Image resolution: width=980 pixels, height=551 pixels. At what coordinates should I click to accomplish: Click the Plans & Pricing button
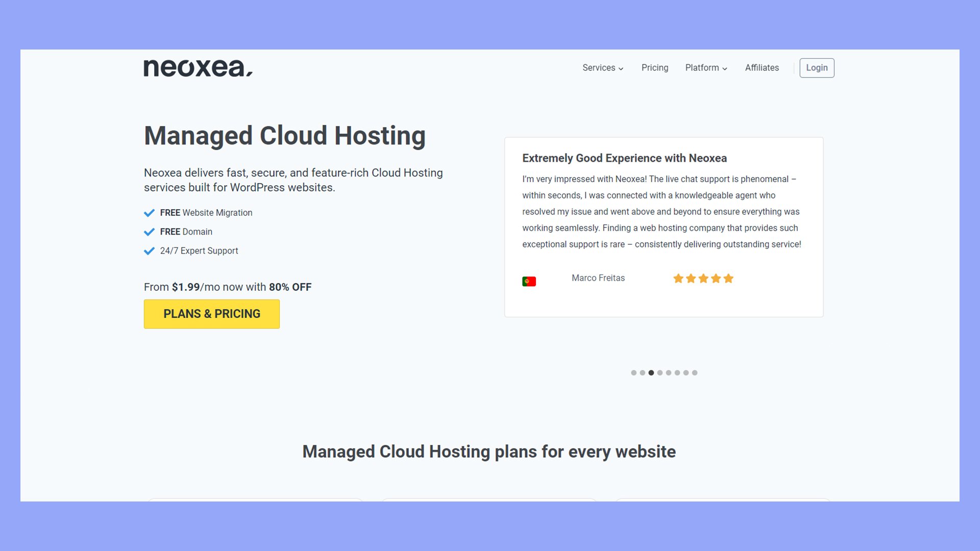pos(212,314)
